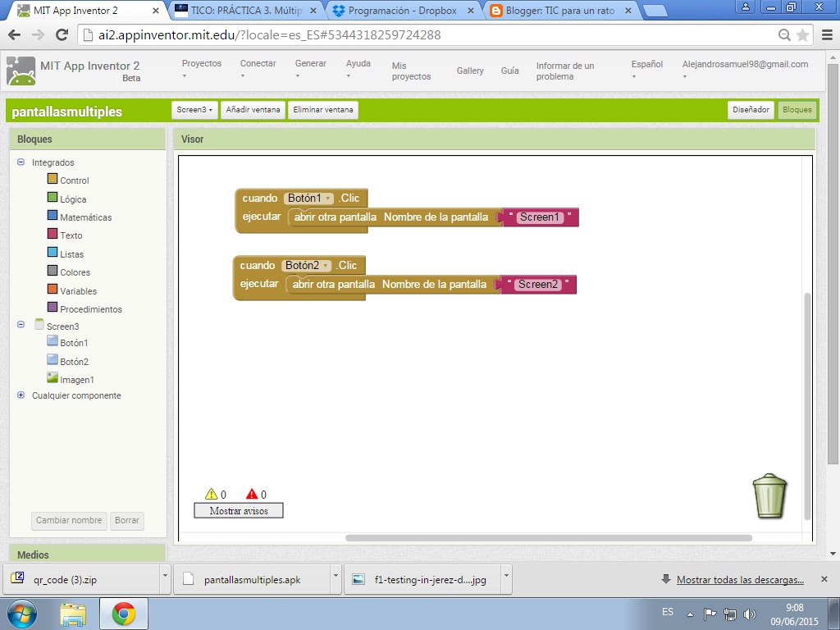Click the volume speaker tray icon

coord(750,614)
